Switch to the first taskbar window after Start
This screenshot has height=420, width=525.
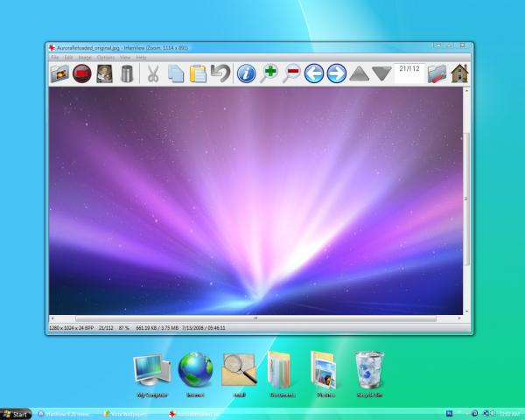64,414
